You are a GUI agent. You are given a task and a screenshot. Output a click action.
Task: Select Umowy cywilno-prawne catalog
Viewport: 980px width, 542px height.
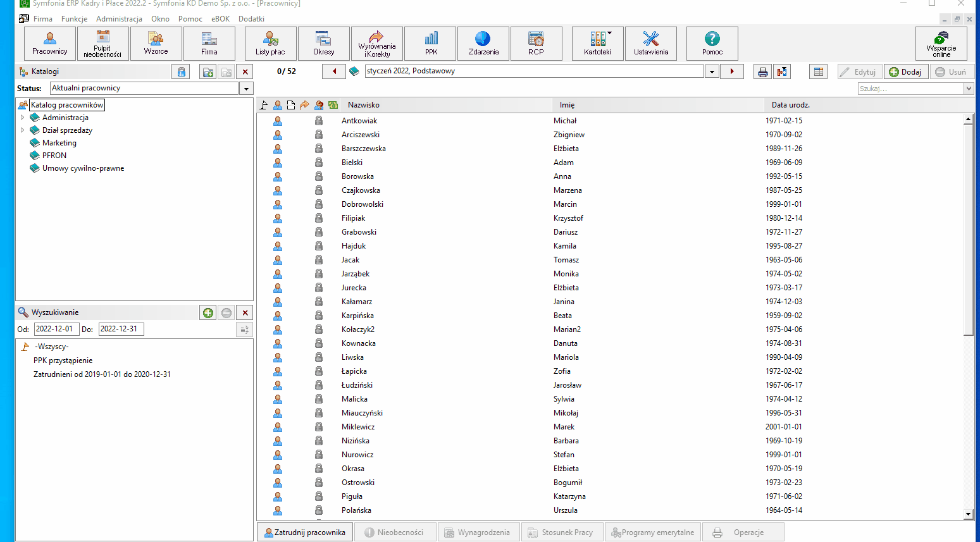click(83, 168)
